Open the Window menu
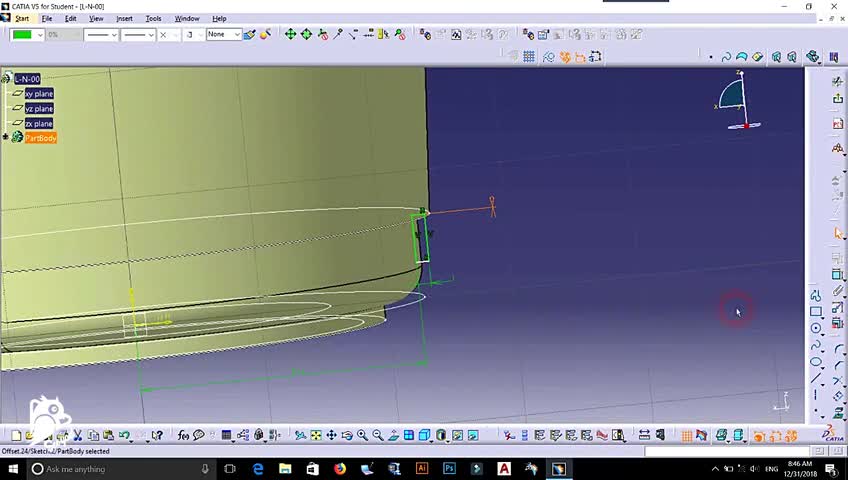848x480 pixels. click(187, 18)
